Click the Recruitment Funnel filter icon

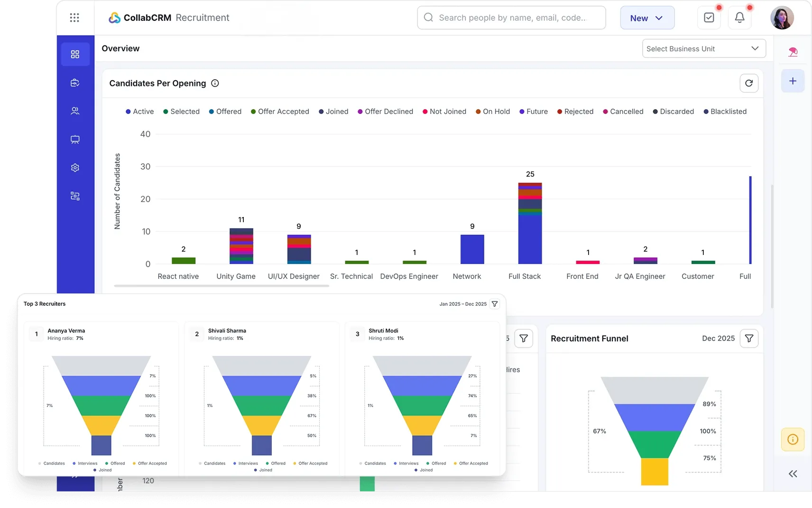point(749,339)
